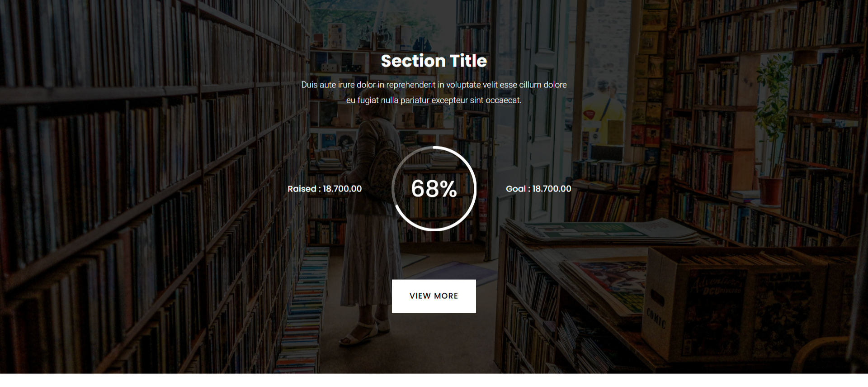Viewport: 868px width, 387px height.
Task: Select the Raised : 18.700.00 label
Action: point(324,189)
